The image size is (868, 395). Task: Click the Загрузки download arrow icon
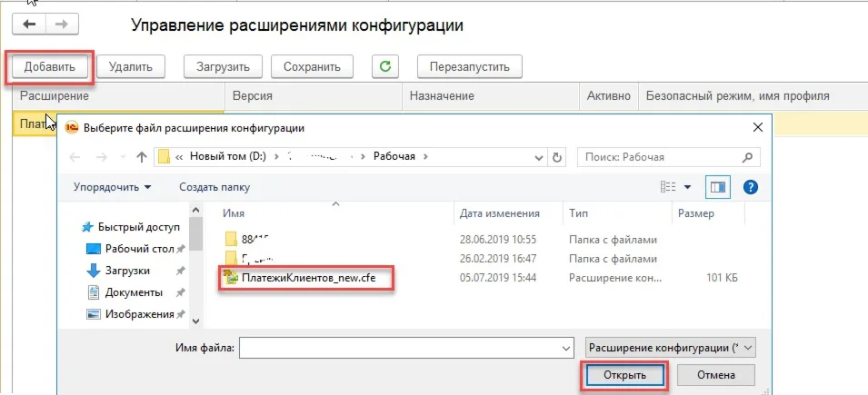[94, 271]
